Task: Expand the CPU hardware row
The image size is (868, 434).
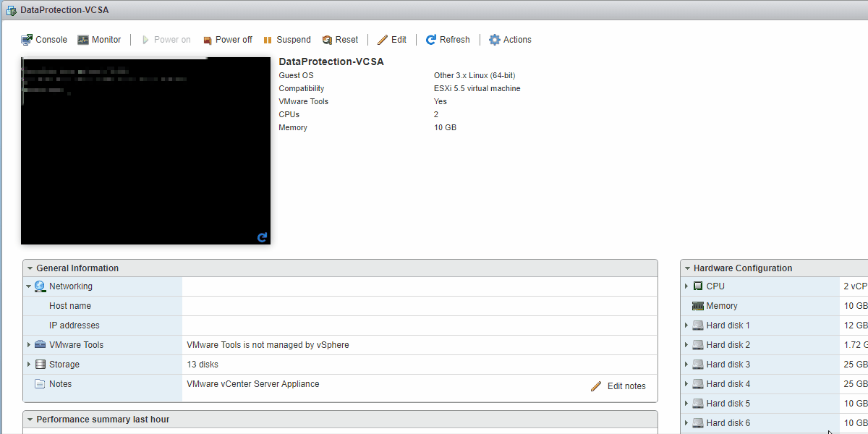Action: tap(686, 286)
